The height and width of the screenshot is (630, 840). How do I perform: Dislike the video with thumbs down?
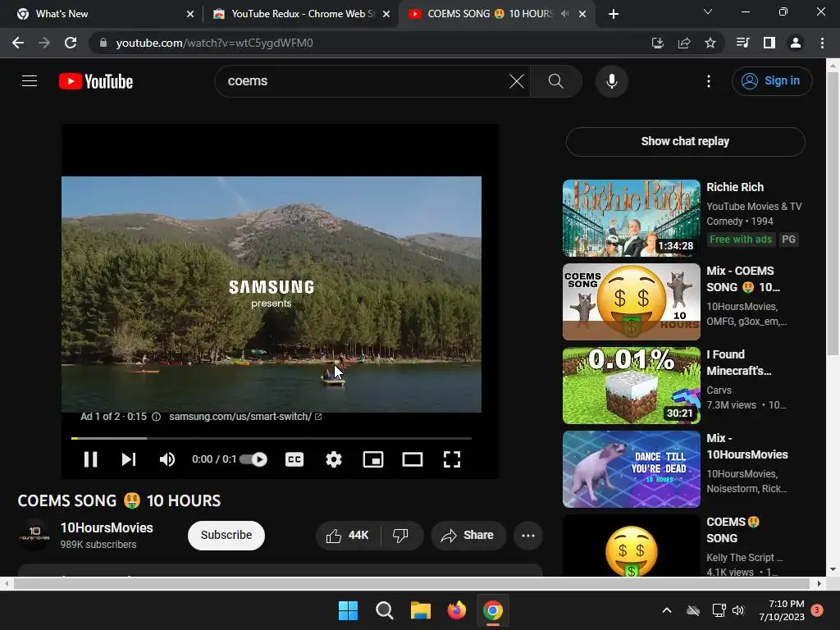pos(400,535)
